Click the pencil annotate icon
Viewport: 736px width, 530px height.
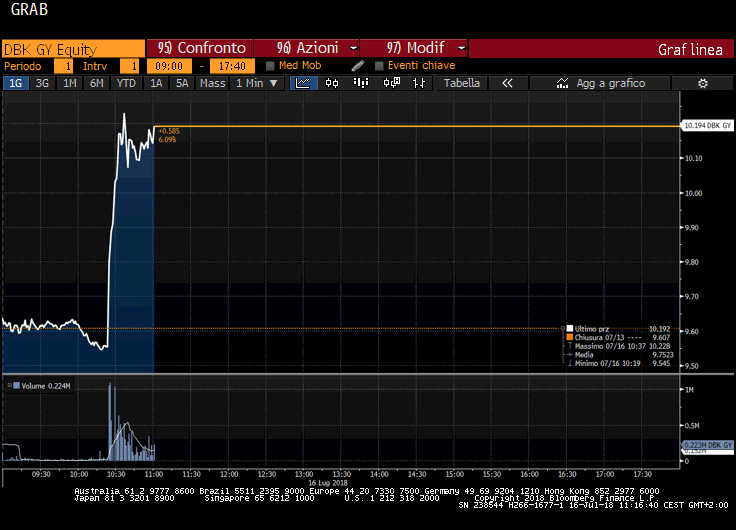click(x=358, y=66)
